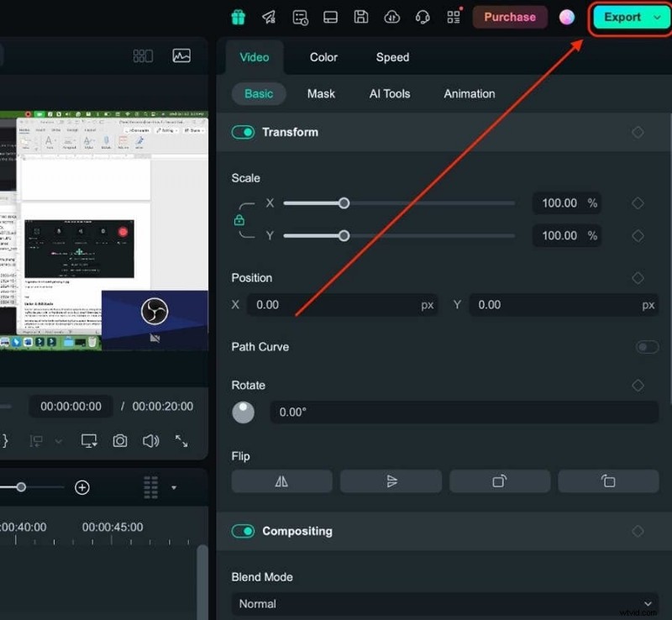Open the Blend Mode dropdown showing Normal

coord(444,603)
